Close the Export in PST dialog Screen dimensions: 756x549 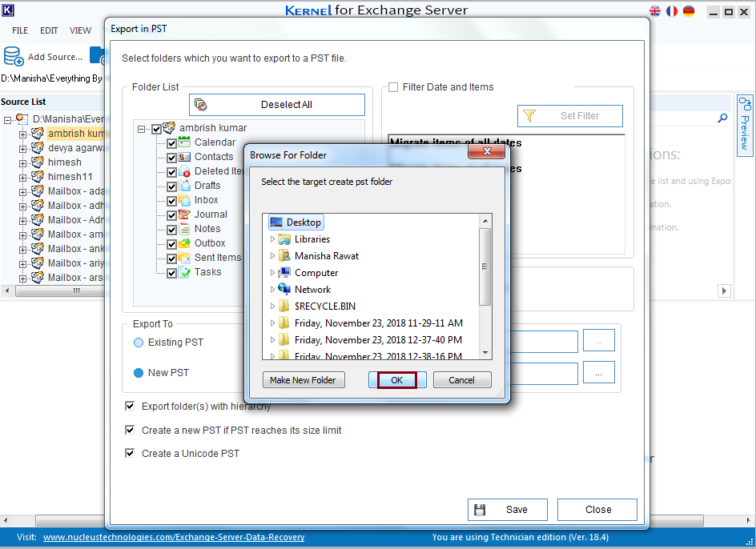click(597, 510)
